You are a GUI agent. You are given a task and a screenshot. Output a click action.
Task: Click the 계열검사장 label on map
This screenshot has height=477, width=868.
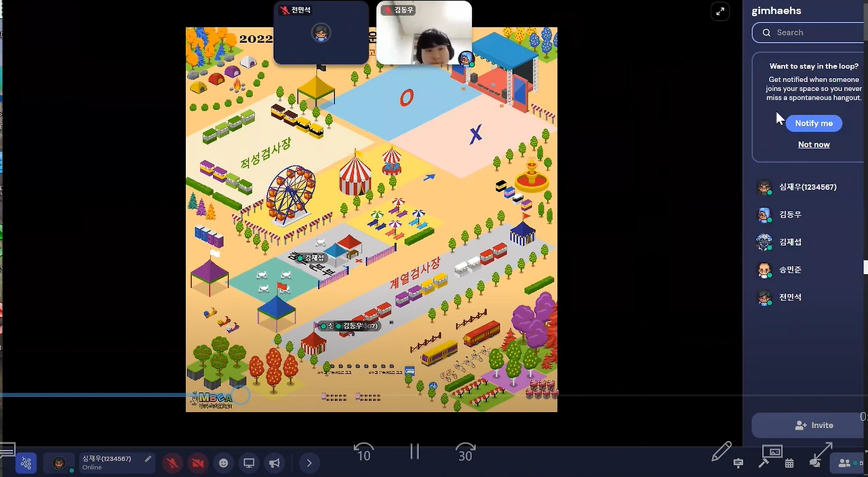[x=415, y=273]
